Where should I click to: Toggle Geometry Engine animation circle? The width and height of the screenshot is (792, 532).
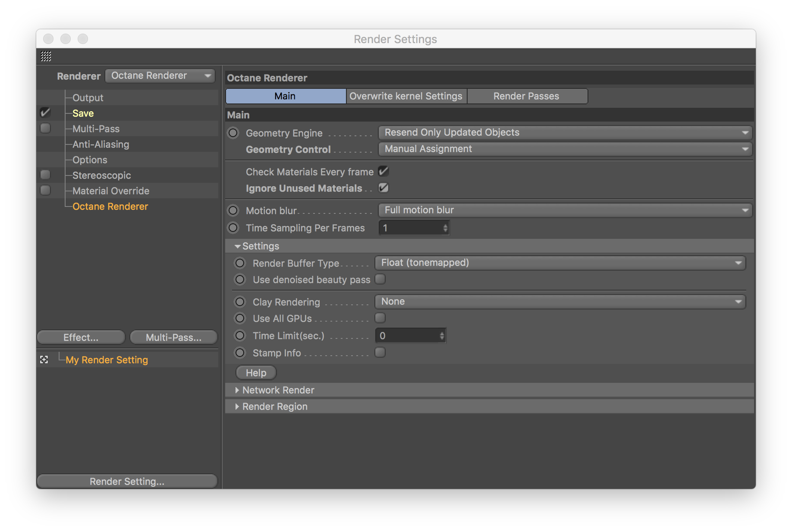(x=233, y=133)
